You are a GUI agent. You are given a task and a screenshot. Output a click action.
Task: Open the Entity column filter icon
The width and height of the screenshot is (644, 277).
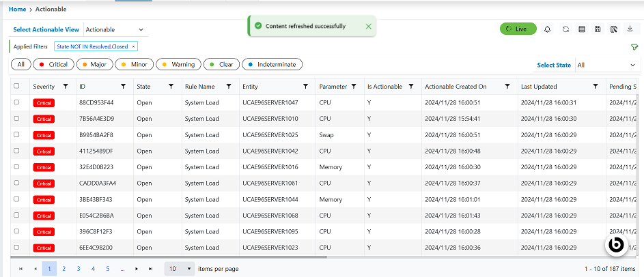coord(305,87)
